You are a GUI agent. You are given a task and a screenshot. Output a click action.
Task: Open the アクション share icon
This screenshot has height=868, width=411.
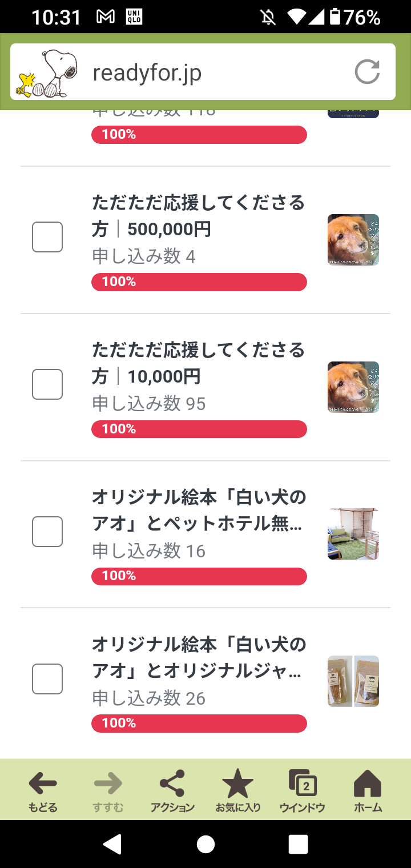tap(172, 790)
